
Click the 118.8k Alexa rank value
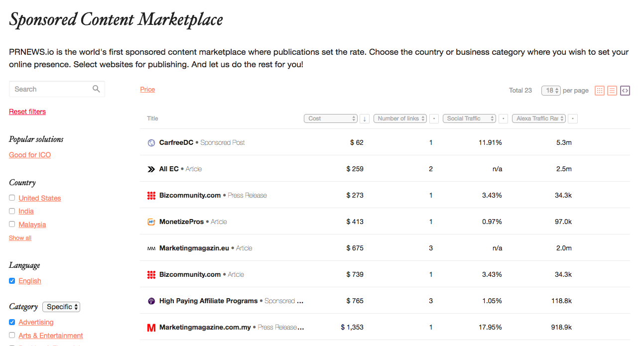click(562, 301)
